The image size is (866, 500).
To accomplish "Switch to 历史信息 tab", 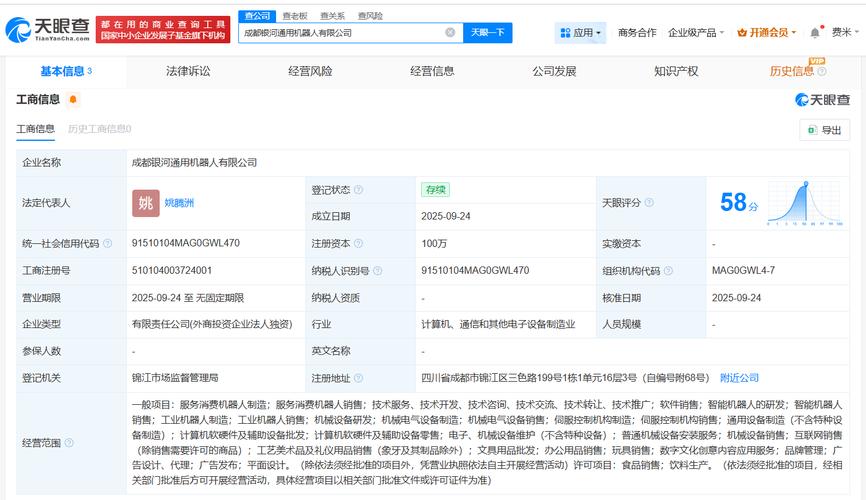I will tap(791, 71).
